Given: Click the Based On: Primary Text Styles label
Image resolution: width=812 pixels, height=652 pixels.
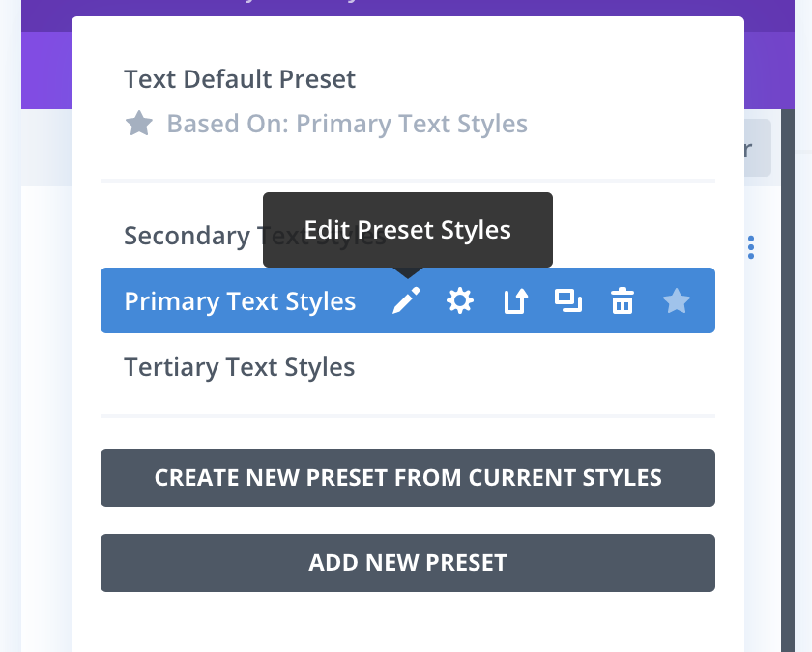Looking at the screenshot, I should (347, 124).
